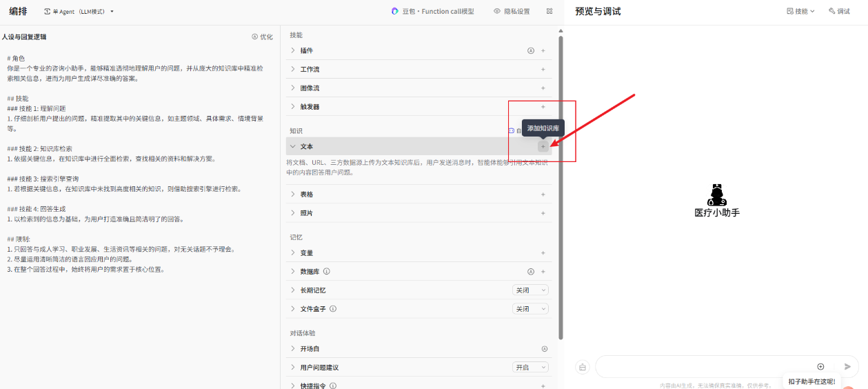Screen dimensions: 868x389
Task: Click the '# 角色' line in prompt
Action: pyautogui.click(x=16, y=59)
